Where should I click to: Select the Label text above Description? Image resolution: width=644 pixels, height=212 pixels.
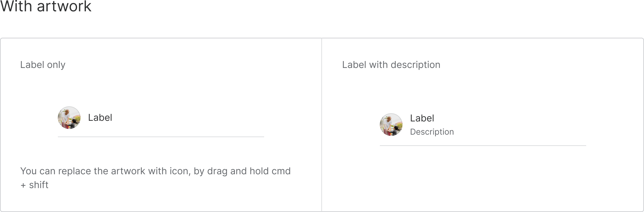click(422, 118)
